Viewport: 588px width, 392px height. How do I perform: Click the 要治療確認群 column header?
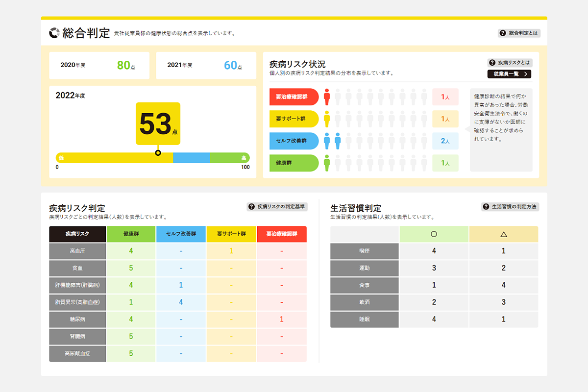(282, 234)
